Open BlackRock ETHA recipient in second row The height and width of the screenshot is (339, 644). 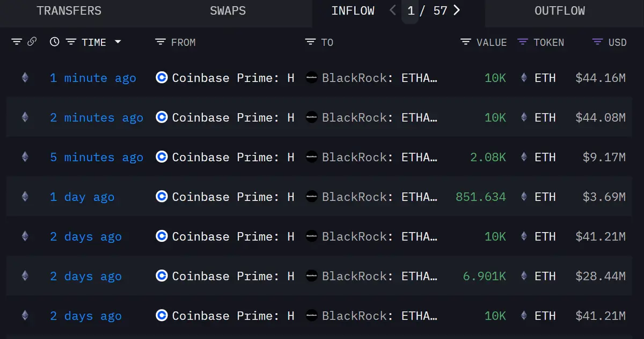point(379,118)
